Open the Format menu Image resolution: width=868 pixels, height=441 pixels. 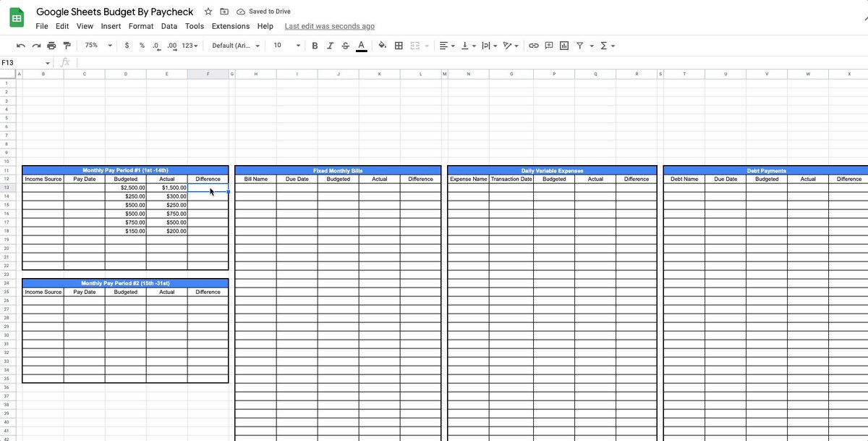click(x=141, y=26)
